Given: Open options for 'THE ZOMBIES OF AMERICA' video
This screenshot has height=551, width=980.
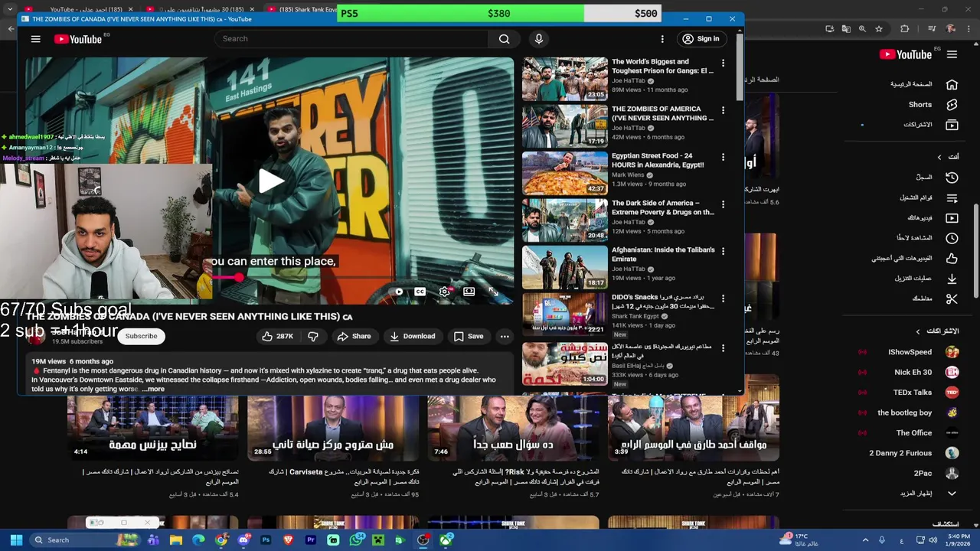Looking at the screenshot, I should 723,110.
